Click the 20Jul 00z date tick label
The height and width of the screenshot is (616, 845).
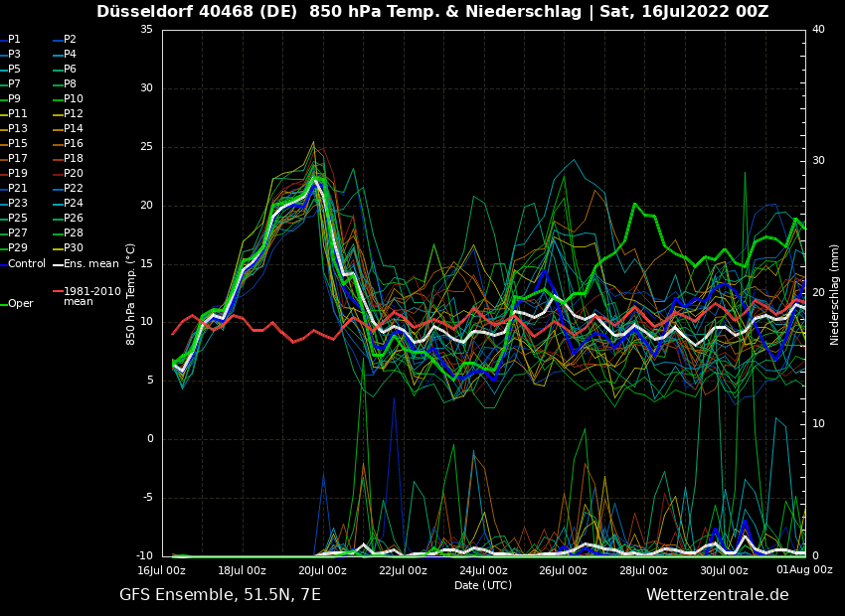322,570
